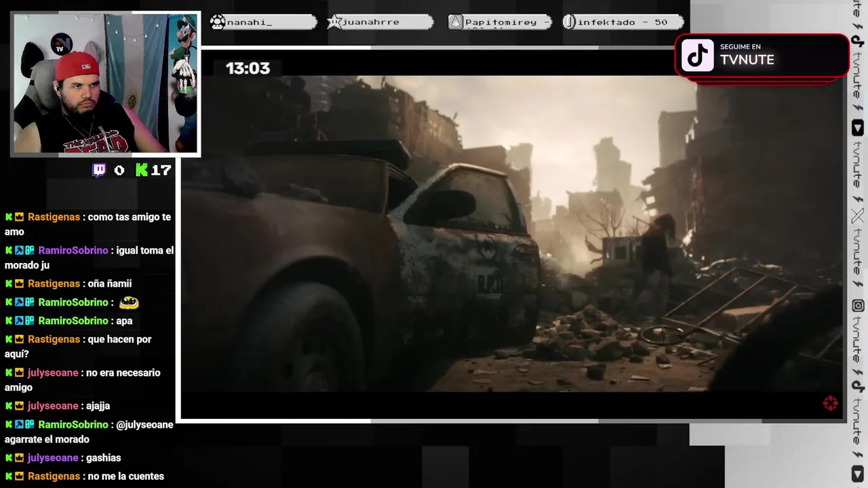The height and width of the screenshot is (488, 868).
Task: Click the streamer webcam feed
Action: coord(106,83)
